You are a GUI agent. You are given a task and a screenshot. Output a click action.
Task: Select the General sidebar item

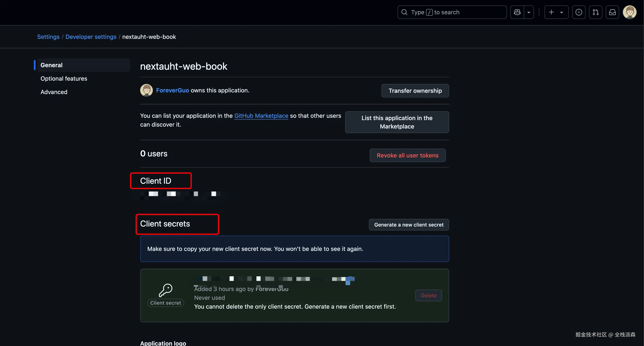pyautogui.click(x=51, y=65)
